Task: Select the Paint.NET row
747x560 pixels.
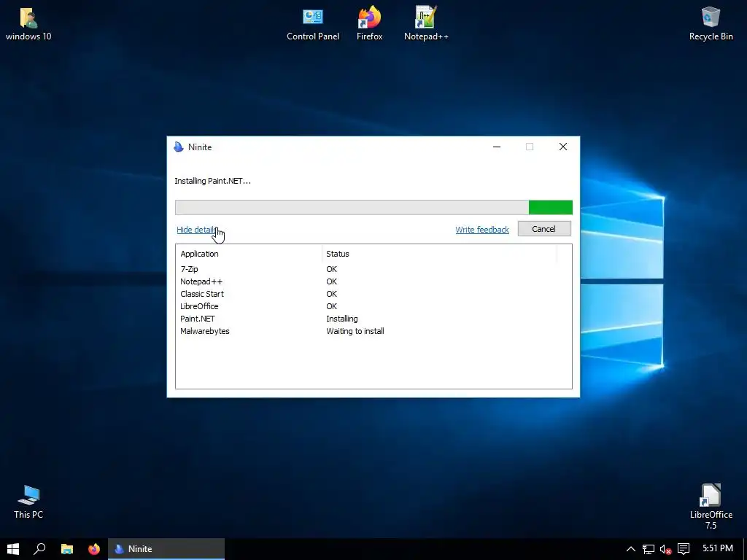Action: [373, 319]
